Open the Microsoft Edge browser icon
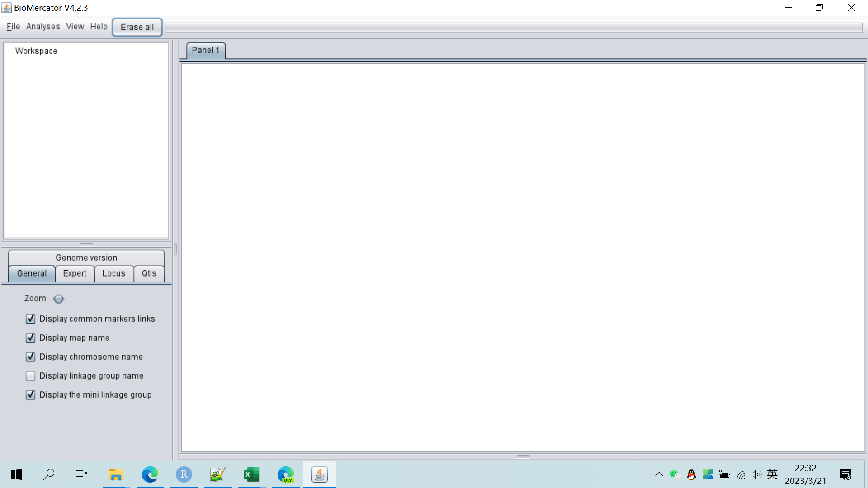Viewport: 868px width, 488px height. coord(150,474)
